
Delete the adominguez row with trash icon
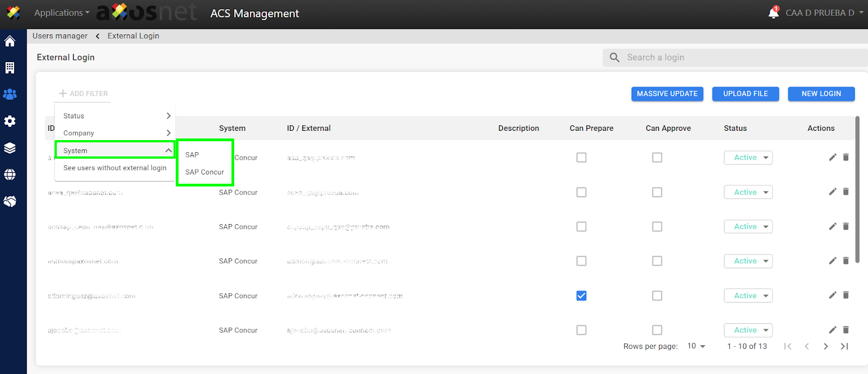[x=846, y=295]
